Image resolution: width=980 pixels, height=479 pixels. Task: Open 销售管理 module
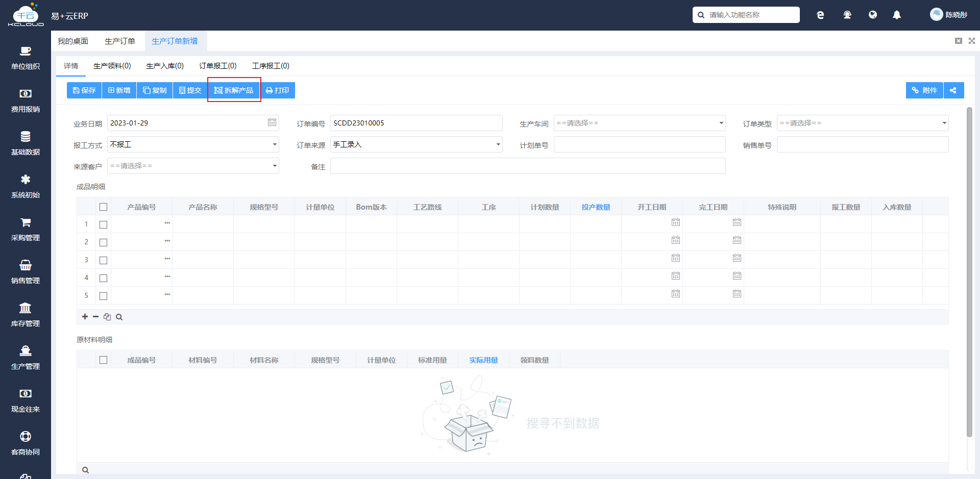pos(26,272)
